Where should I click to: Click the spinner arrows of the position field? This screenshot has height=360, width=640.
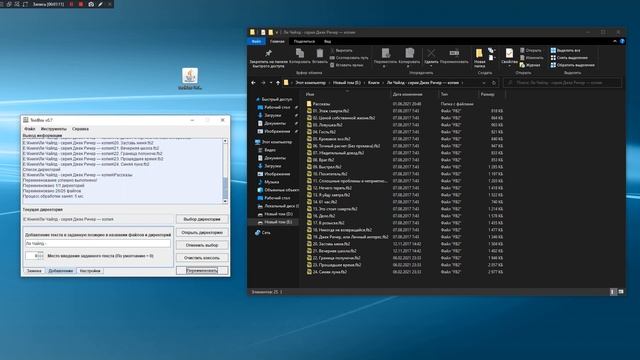pyautogui.click(x=41, y=256)
